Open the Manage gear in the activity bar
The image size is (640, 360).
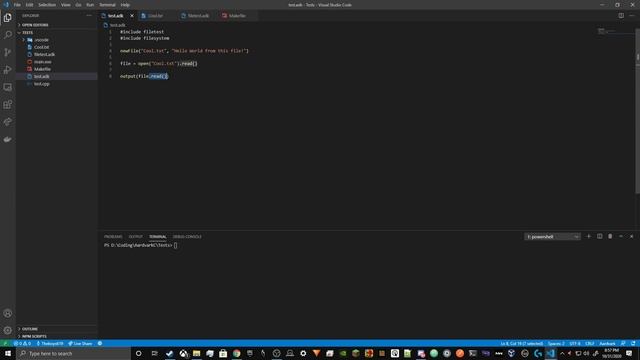click(x=7, y=330)
